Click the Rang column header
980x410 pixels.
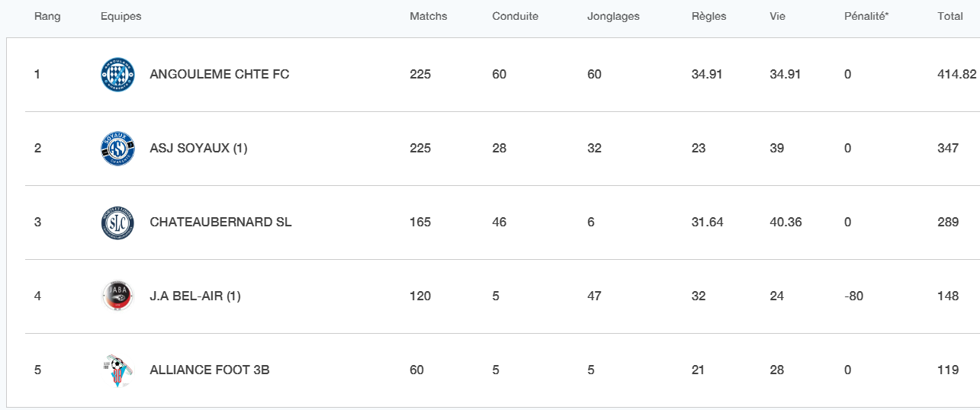point(47,16)
